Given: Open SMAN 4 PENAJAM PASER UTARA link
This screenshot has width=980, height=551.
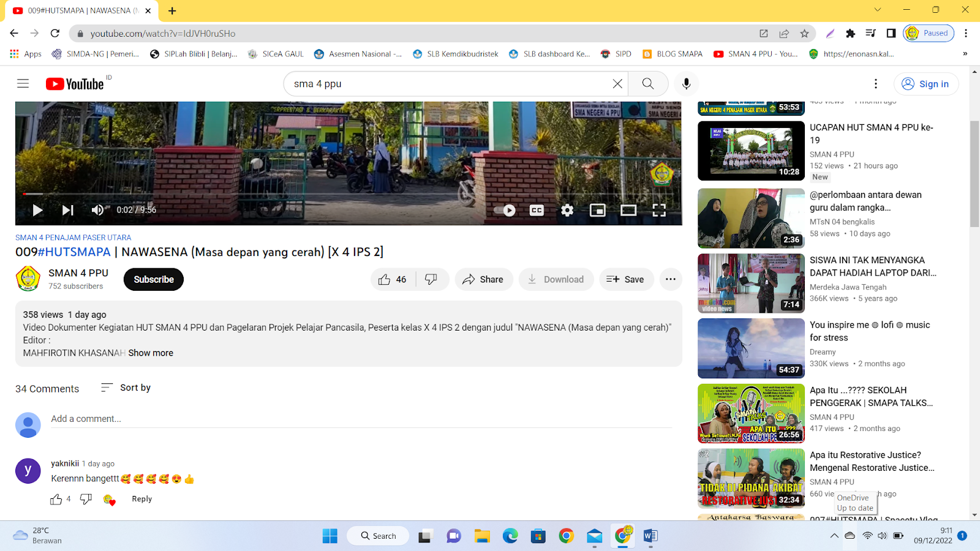Looking at the screenshot, I should (73, 238).
